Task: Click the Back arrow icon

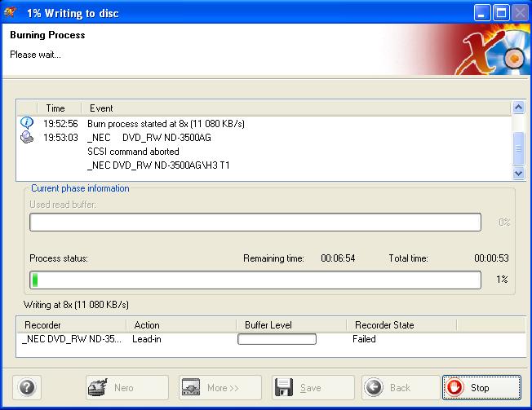Action: click(x=374, y=387)
